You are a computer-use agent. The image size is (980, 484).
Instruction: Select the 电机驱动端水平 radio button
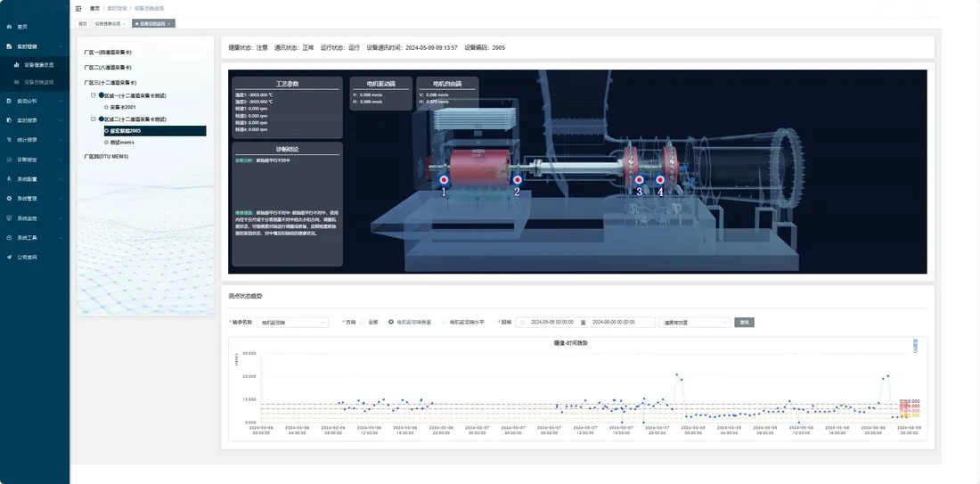tap(445, 322)
